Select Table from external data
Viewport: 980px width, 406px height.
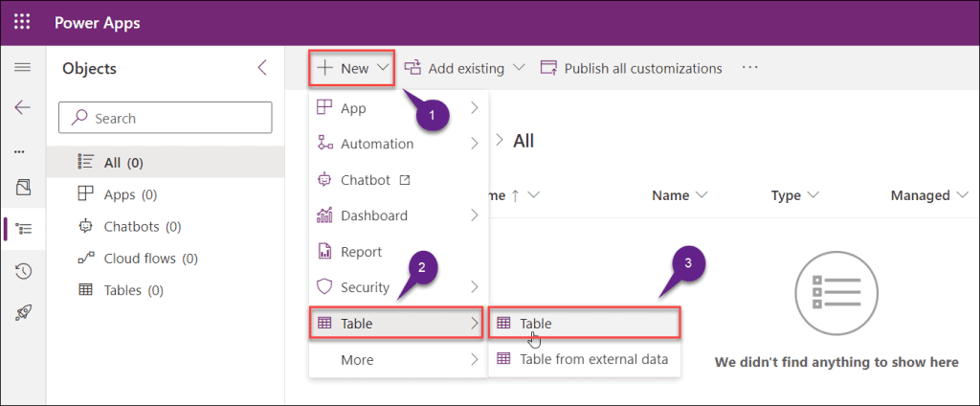click(x=584, y=359)
